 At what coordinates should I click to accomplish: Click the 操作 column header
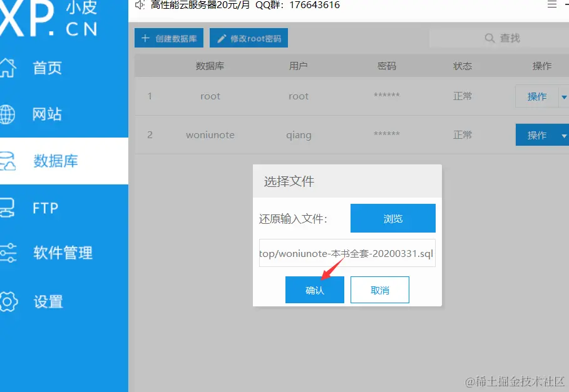(542, 66)
